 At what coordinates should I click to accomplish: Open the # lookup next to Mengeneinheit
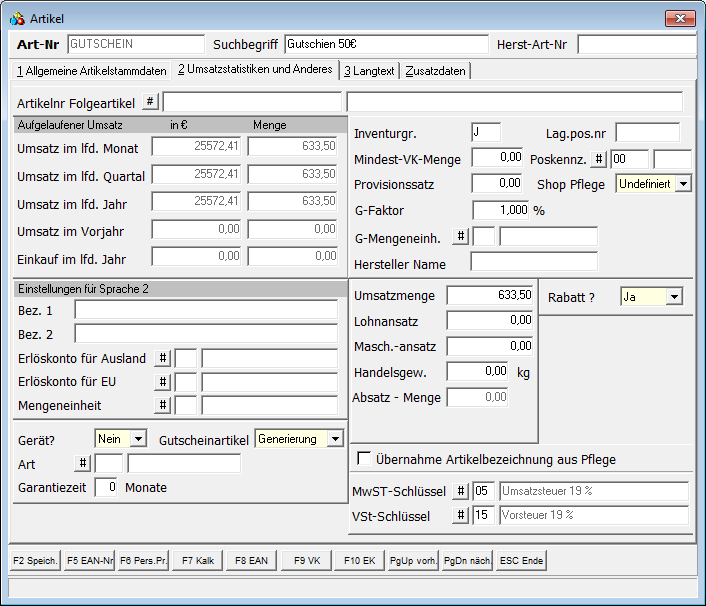click(x=163, y=405)
